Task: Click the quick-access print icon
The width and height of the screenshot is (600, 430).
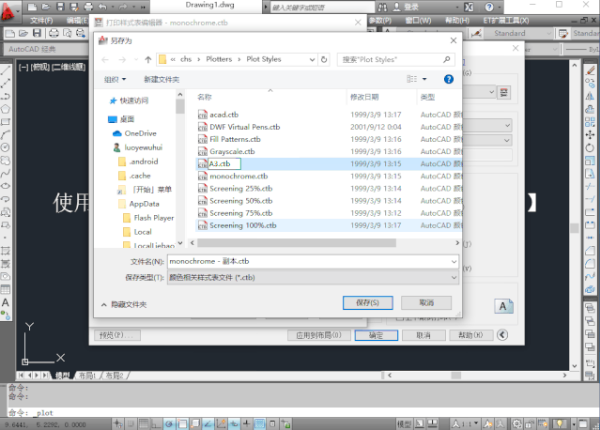Action: (88, 7)
